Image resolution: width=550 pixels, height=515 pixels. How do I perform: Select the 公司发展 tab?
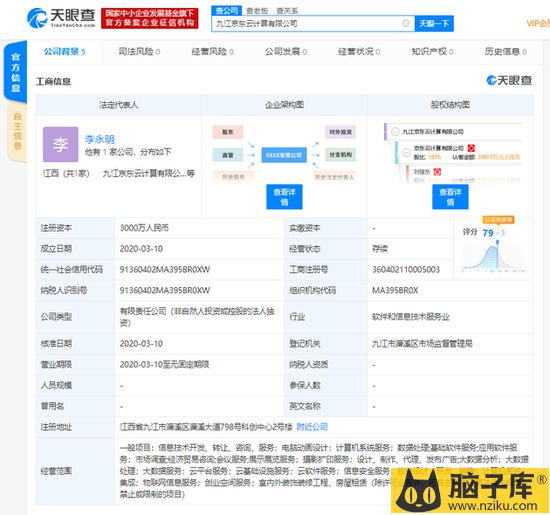pos(286,52)
